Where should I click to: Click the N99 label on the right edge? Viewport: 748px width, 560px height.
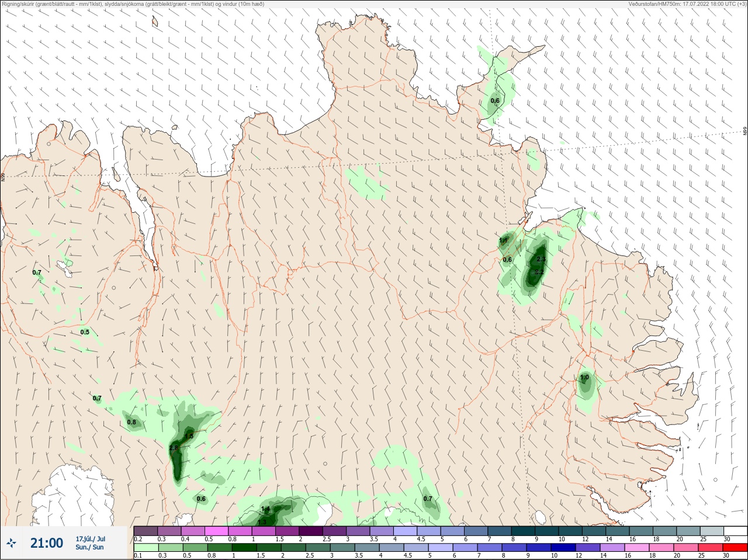pyautogui.click(x=745, y=132)
